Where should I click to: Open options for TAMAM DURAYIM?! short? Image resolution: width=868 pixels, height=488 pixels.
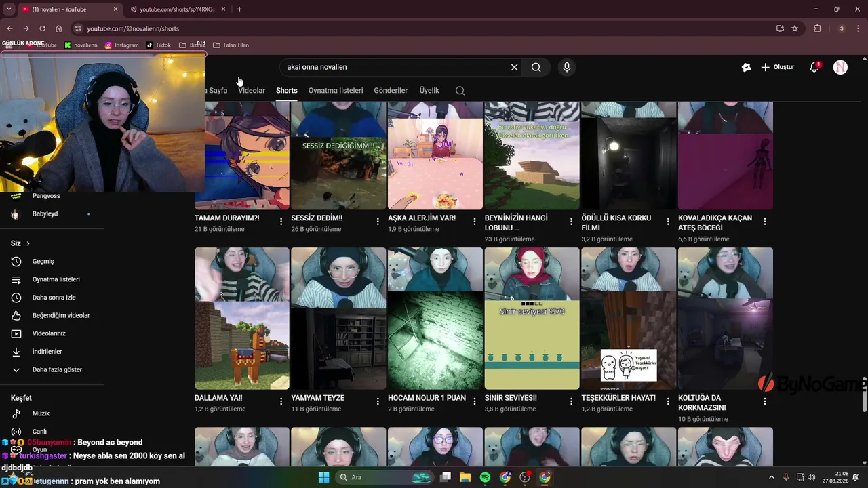(x=281, y=222)
